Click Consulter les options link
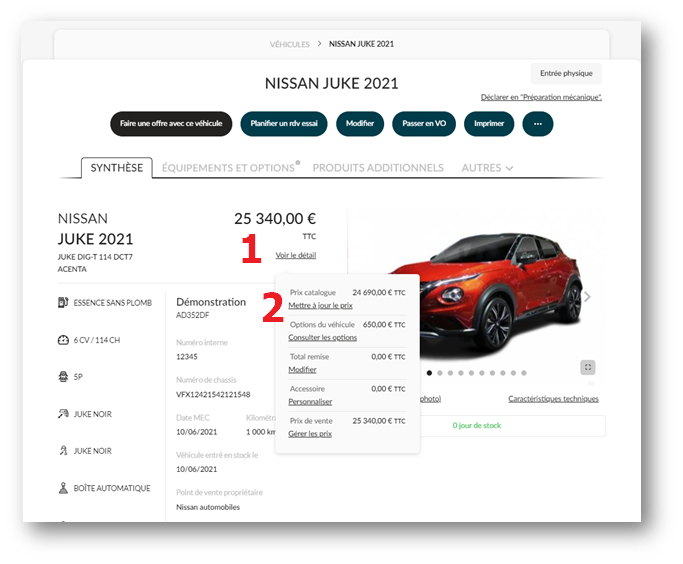The height and width of the screenshot is (564, 683). coord(322,338)
